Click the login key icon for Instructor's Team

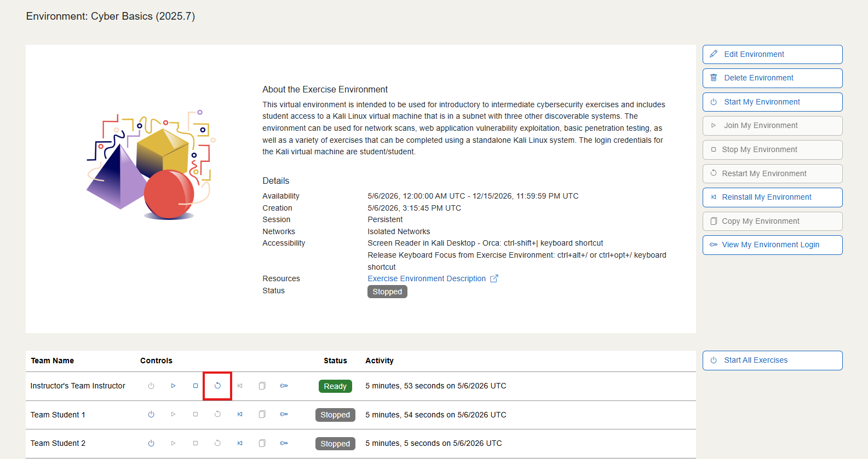pyautogui.click(x=284, y=386)
